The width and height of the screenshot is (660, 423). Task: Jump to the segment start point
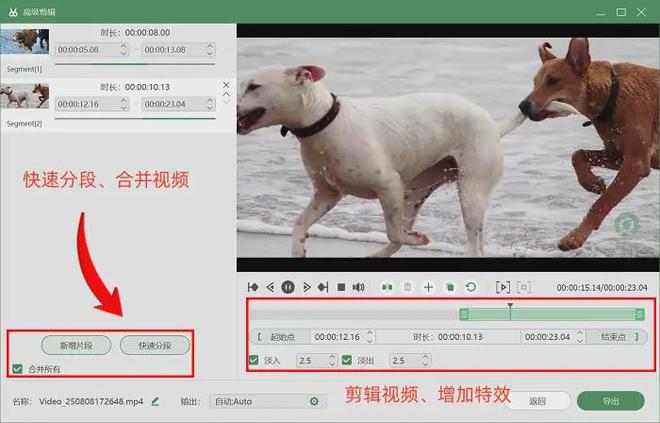[x=253, y=287]
